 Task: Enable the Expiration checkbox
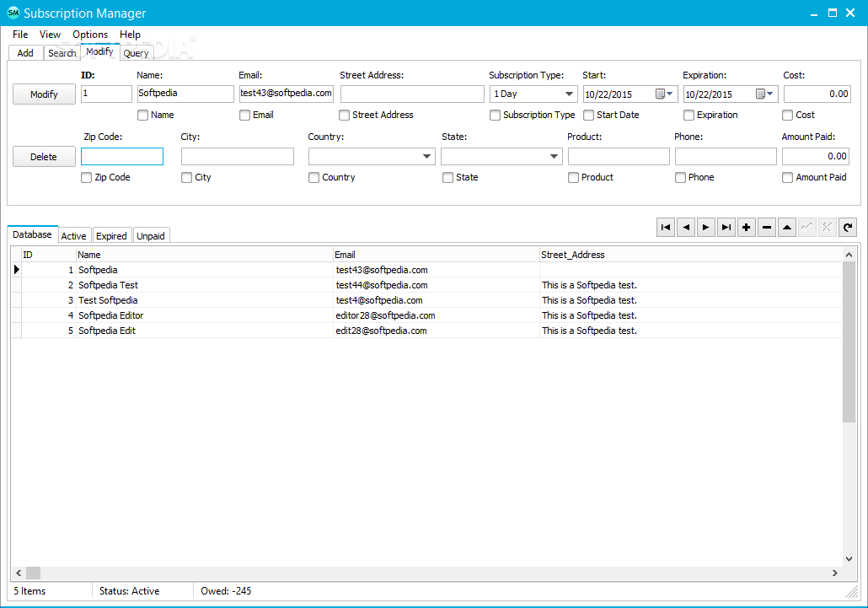point(689,116)
